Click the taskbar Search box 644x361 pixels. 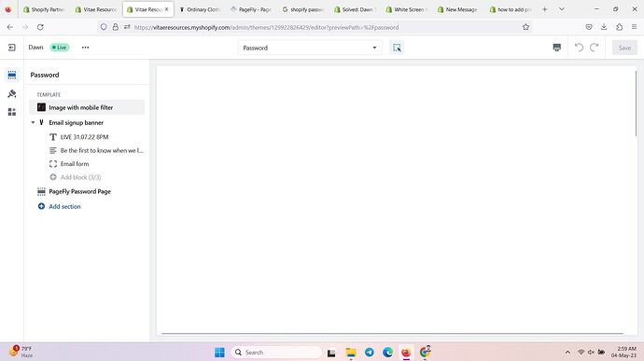[276, 352]
